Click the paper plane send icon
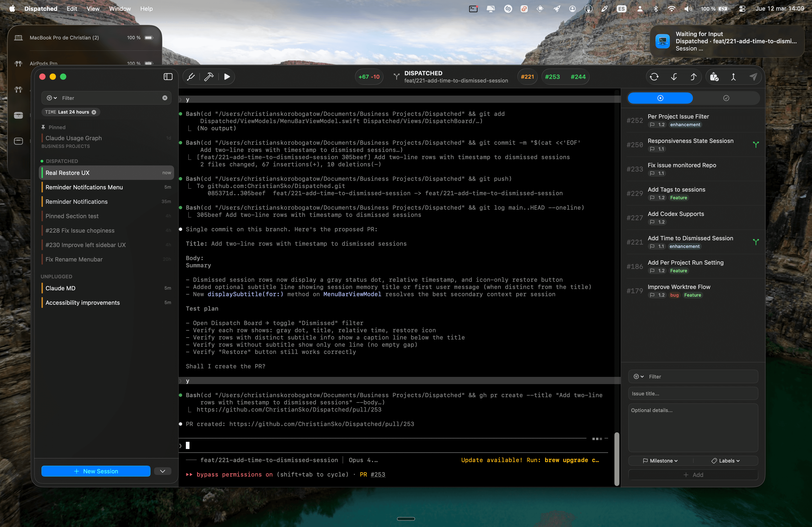The image size is (812, 527). (x=754, y=77)
